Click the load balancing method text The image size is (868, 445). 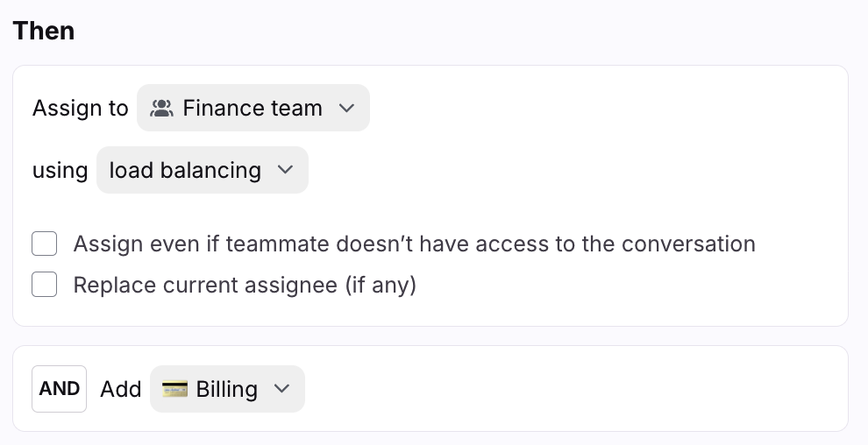coord(185,170)
